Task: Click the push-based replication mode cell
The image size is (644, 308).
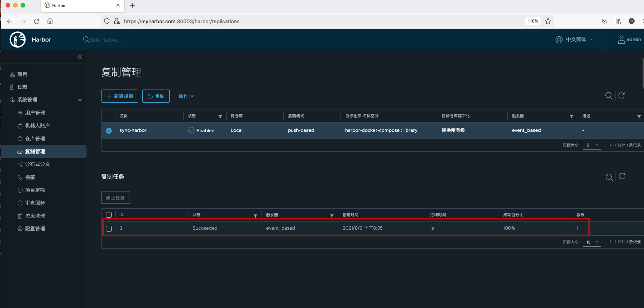Action: tap(301, 130)
